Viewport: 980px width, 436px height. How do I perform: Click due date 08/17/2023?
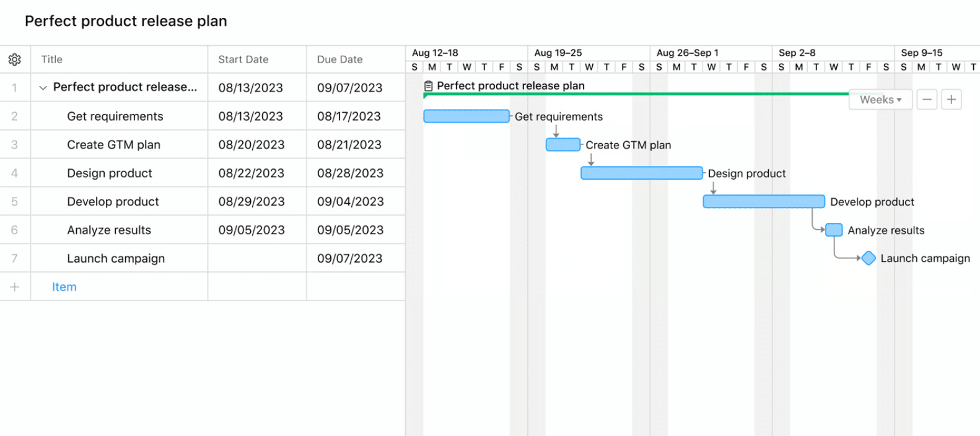pos(356,116)
